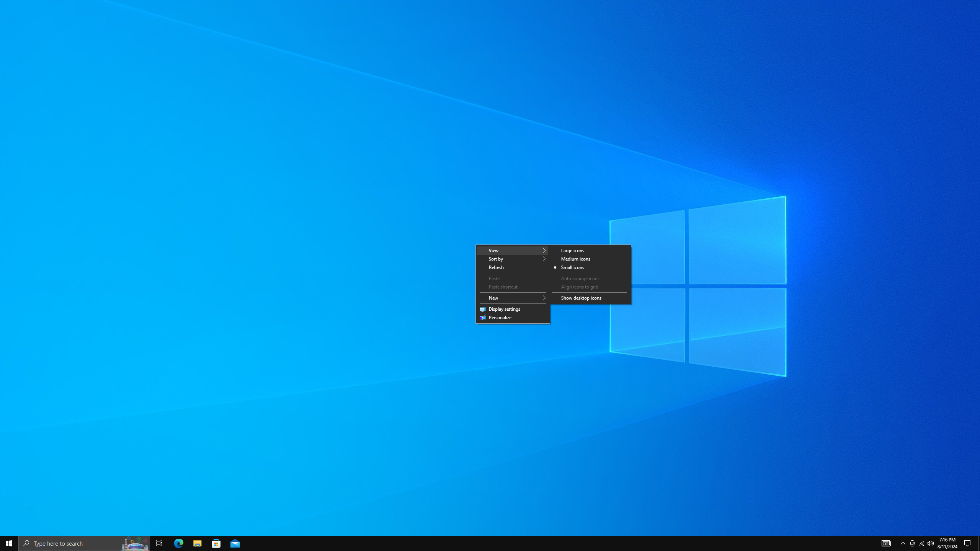This screenshot has width=980, height=551.
Task: Click the network Wi-Fi tray icon
Action: click(x=921, y=543)
